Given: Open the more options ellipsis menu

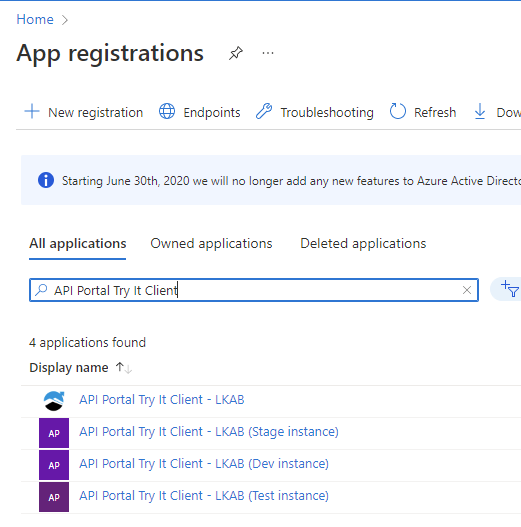Looking at the screenshot, I should click(x=268, y=53).
